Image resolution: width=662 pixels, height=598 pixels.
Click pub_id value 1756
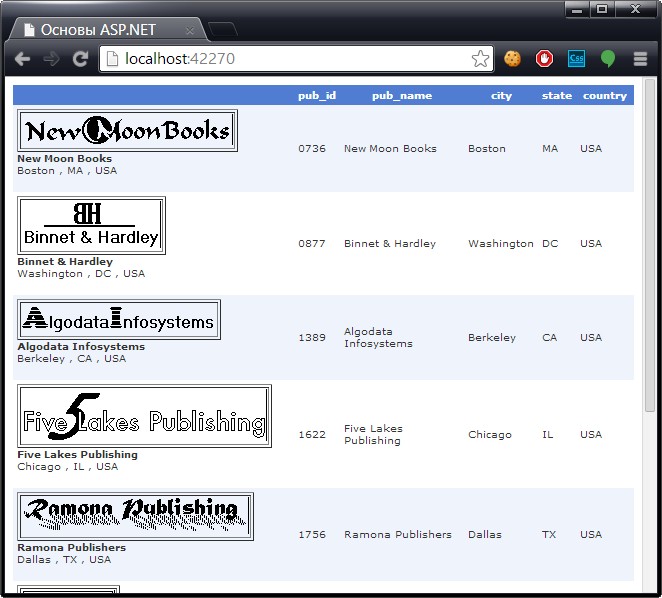(x=312, y=535)
